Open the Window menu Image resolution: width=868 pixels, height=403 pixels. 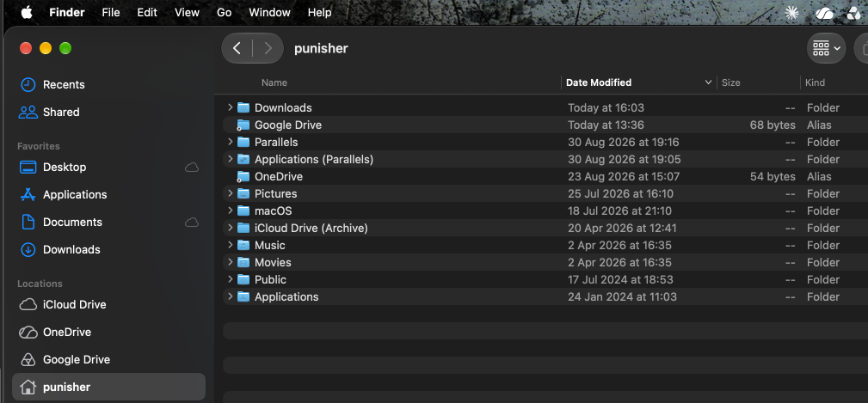pos(269,12)
